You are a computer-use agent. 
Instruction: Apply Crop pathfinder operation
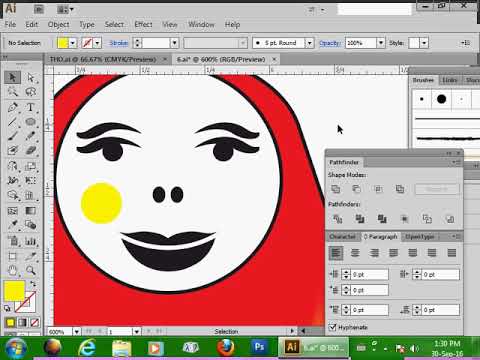click(405, 219)
